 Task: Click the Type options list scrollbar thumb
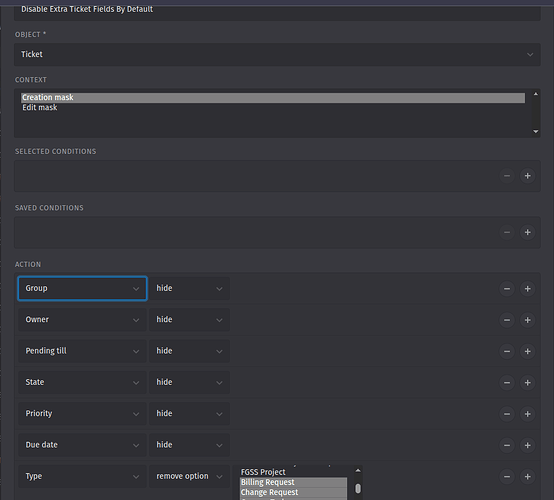point(358,488)
